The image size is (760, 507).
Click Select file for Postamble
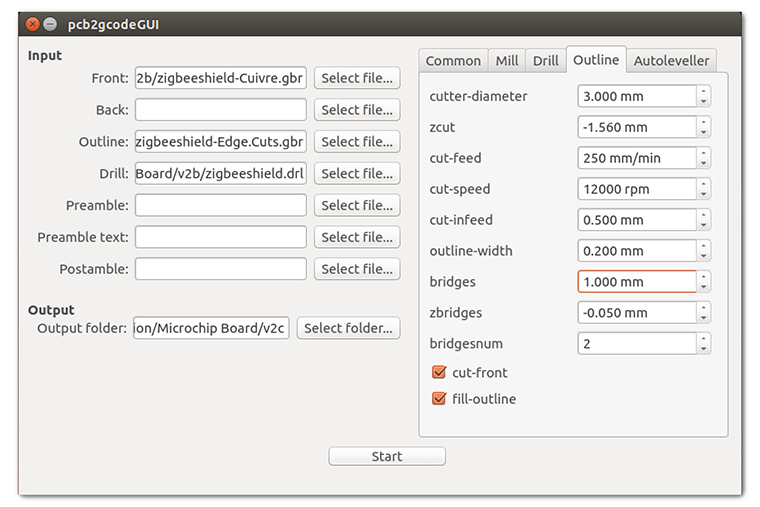[x=357, y=269]
